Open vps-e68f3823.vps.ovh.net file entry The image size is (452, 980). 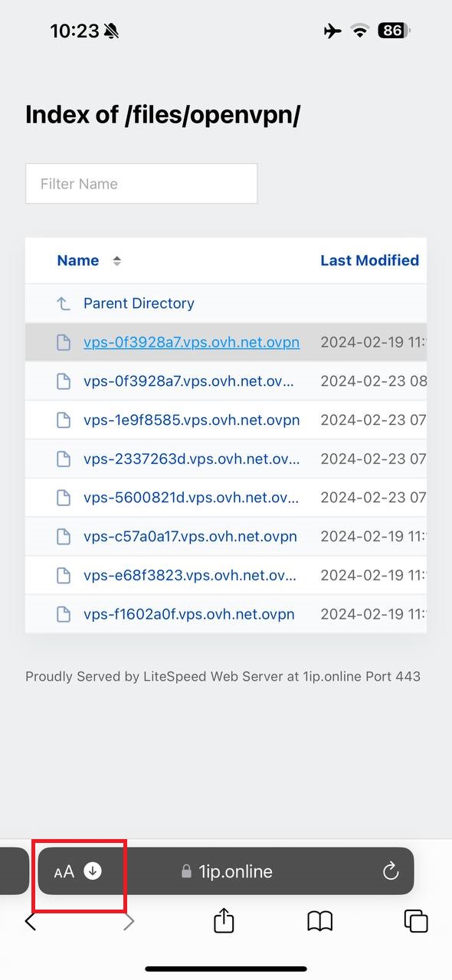(x=190, y=575)
